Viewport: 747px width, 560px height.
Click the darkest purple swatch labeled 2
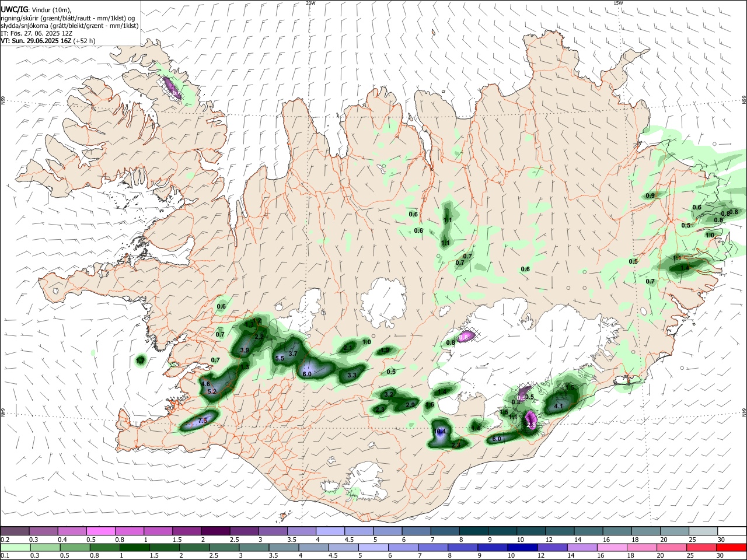[214, 531]
